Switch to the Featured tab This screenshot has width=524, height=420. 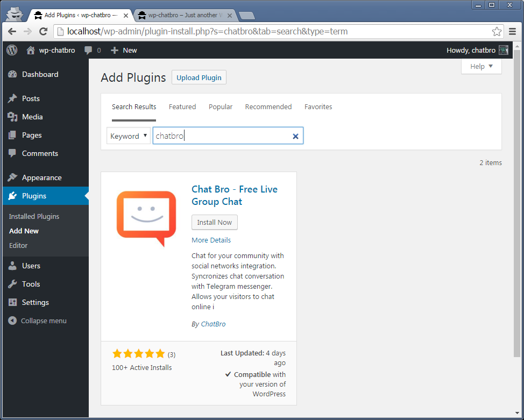182,107
